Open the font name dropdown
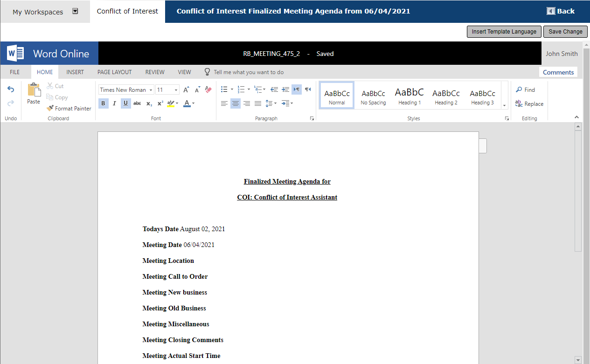Image resolution: width=590 pixels, height=364 pixels. coord(151,90)
